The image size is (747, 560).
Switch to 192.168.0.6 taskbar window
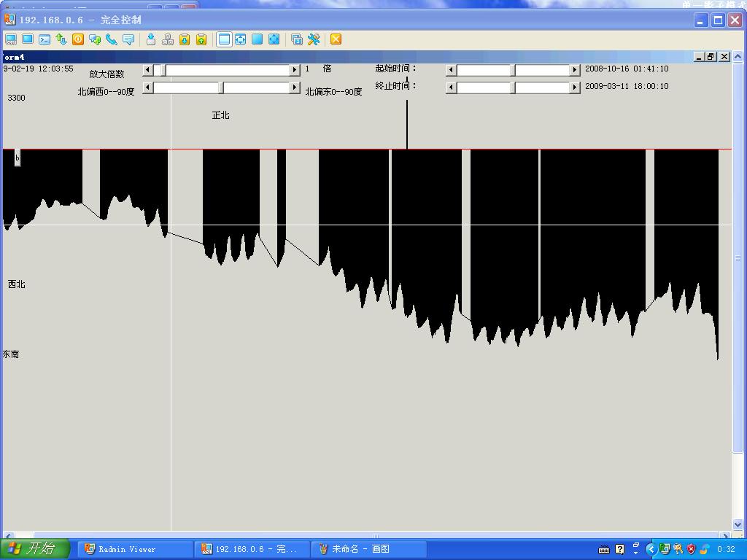[x=252, y=549]
